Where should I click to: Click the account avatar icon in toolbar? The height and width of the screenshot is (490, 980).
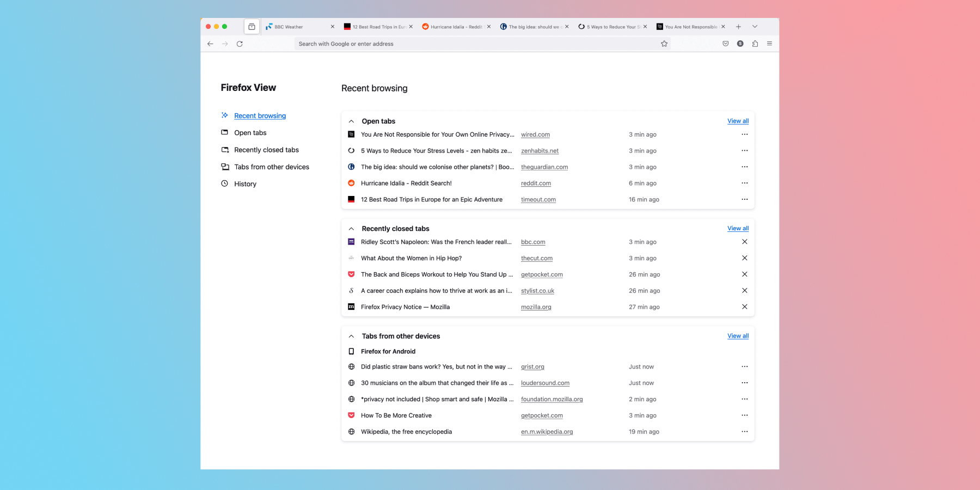pos(740,44)
